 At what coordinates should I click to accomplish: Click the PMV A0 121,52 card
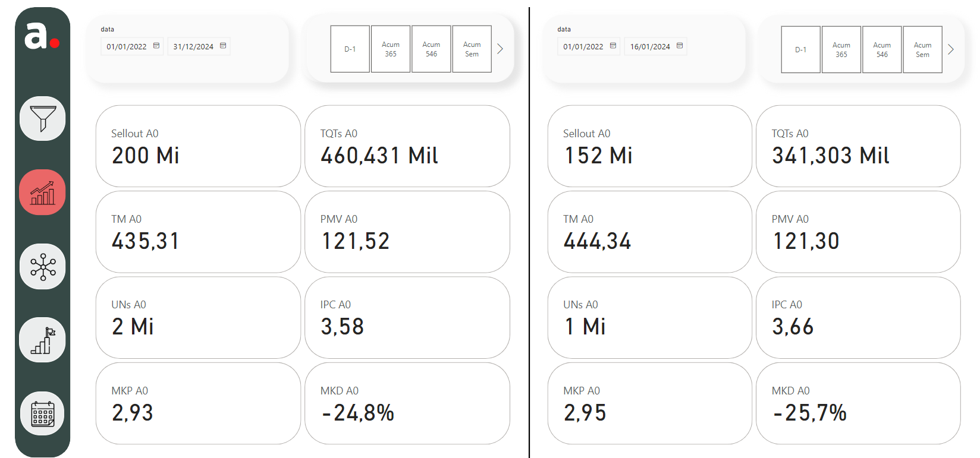[407, 232]
